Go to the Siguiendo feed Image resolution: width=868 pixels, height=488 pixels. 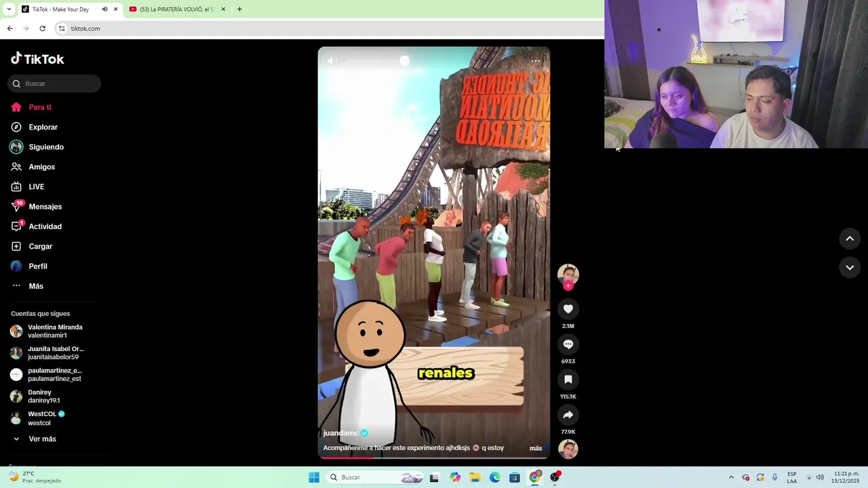click(37, 147)
